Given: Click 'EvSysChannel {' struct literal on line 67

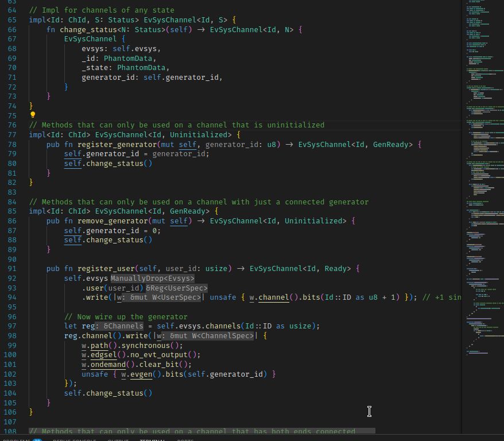Looking at the screenshot, I should point(95,39).
